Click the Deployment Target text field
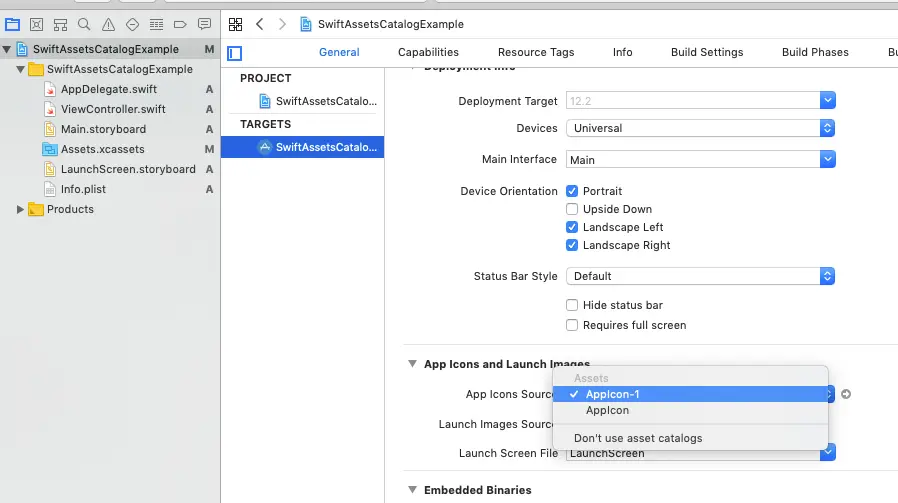This screenshot has height=503, width=898. (x=693, y=101)
